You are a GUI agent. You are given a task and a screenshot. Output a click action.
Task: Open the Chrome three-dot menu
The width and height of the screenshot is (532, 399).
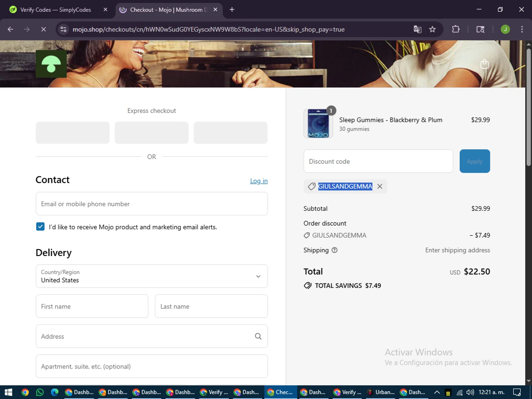coord(522,29)
